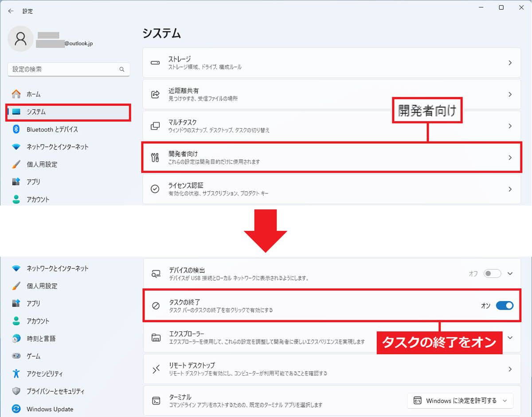Click the Device discovery icon
The height and width of the screenshot is (417, 532).
coord(156,274)
